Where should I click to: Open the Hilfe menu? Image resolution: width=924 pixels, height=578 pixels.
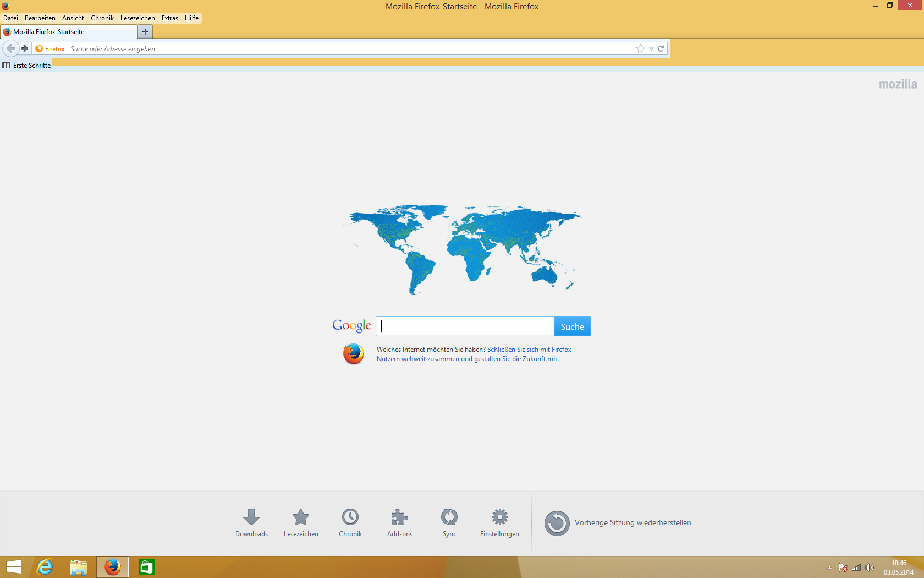pyautogui.click(x=192, y=18)
